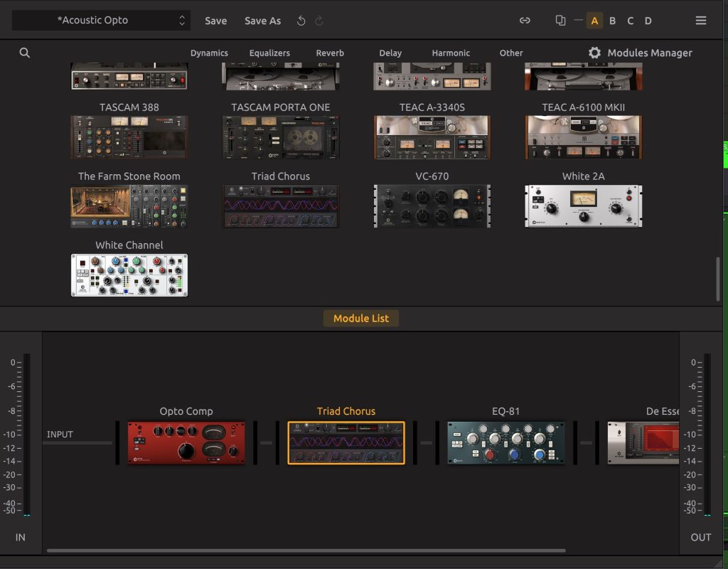Choose the White 2A module thumbnail
Screen dimensions: 728x569
(583, 206)
